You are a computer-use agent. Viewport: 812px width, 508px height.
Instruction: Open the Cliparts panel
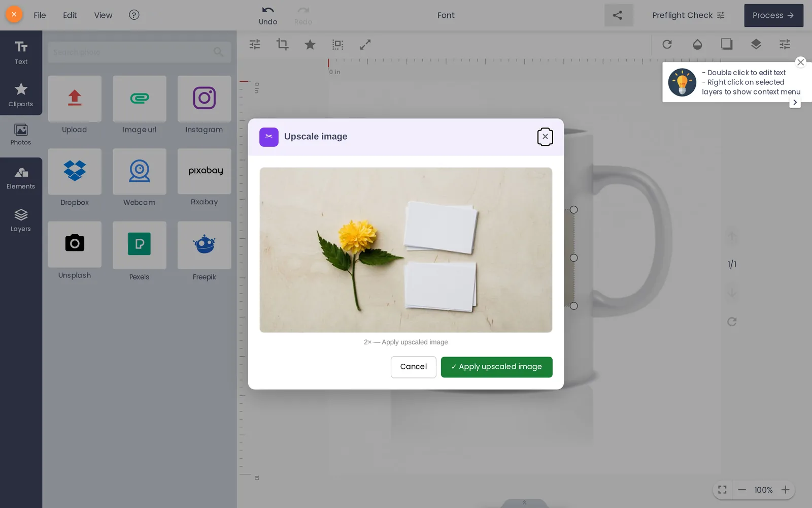point(21,94)
